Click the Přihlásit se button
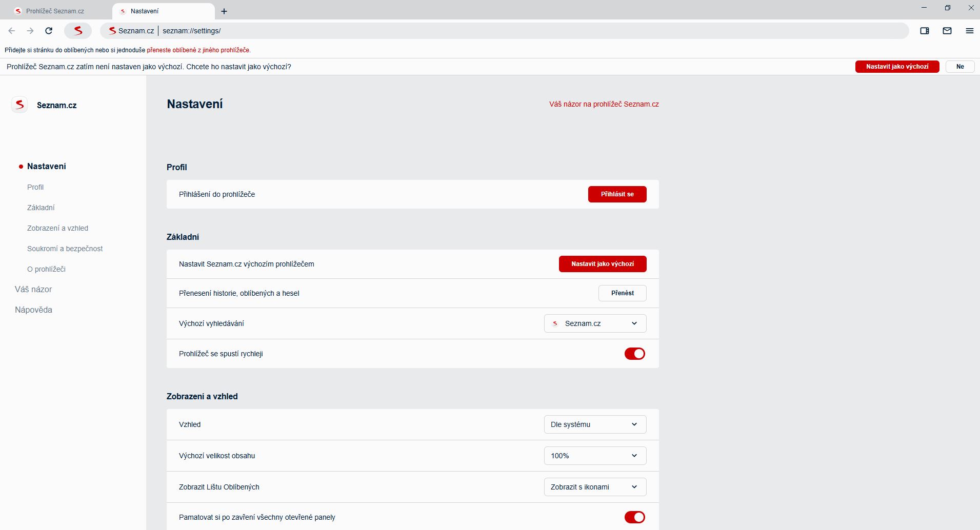This screenshot has width=980, height=530. tap(617, 194)
